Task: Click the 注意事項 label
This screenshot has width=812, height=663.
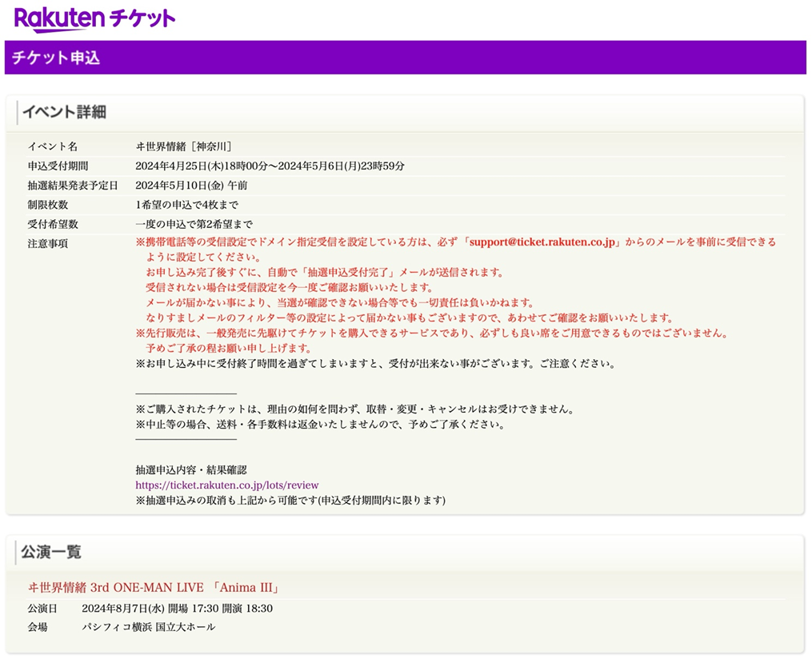Action: click(48, 243)
